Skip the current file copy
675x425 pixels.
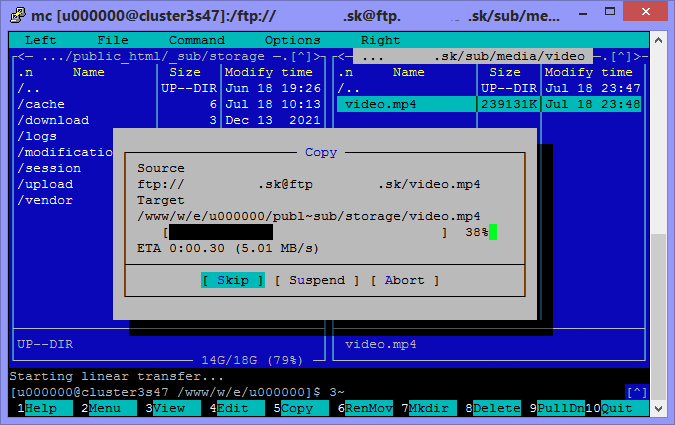[x=232, y=280]
